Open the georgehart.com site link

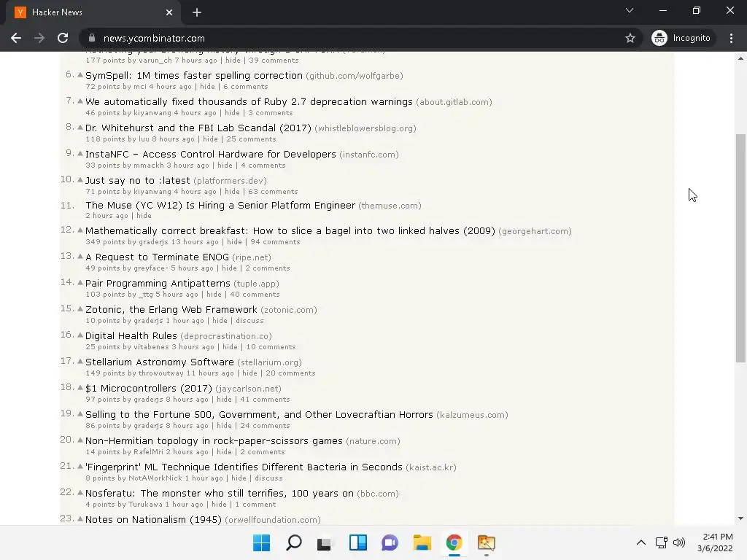click(x=535, y=231)
